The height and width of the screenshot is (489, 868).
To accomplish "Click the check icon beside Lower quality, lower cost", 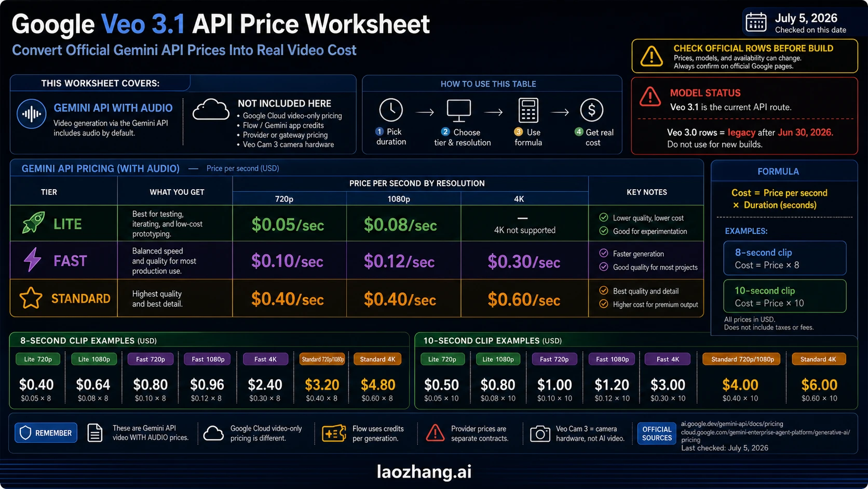I will [603, 217].
